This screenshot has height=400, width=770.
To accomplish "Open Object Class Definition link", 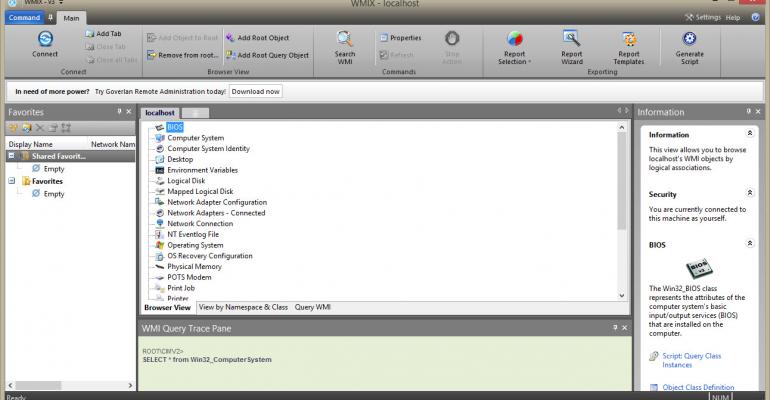I will 698,387.
